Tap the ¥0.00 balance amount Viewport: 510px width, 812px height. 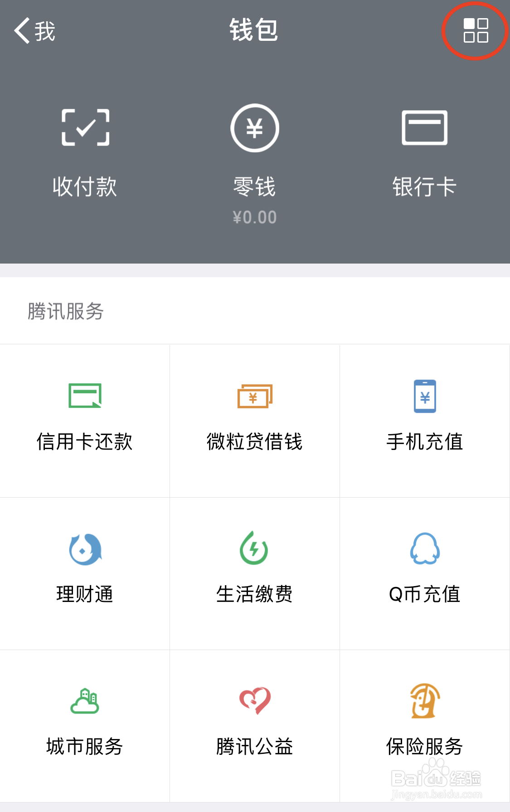[255, 217]
